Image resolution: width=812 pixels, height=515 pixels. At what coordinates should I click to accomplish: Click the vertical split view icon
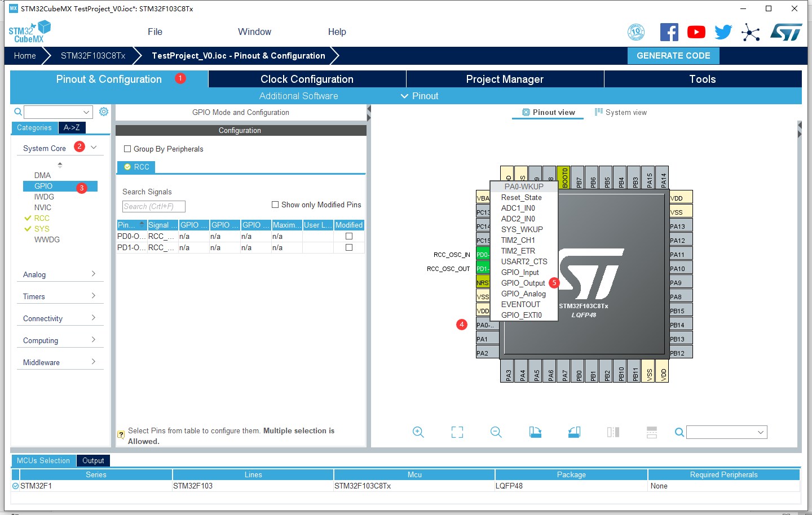(x=613, y=432)
